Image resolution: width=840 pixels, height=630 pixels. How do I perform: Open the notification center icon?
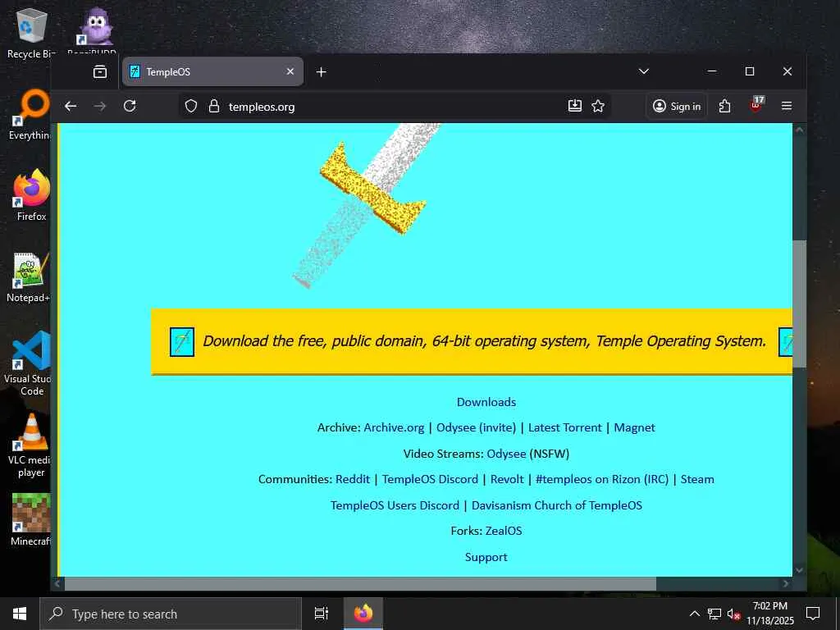[x=813, y=614]
